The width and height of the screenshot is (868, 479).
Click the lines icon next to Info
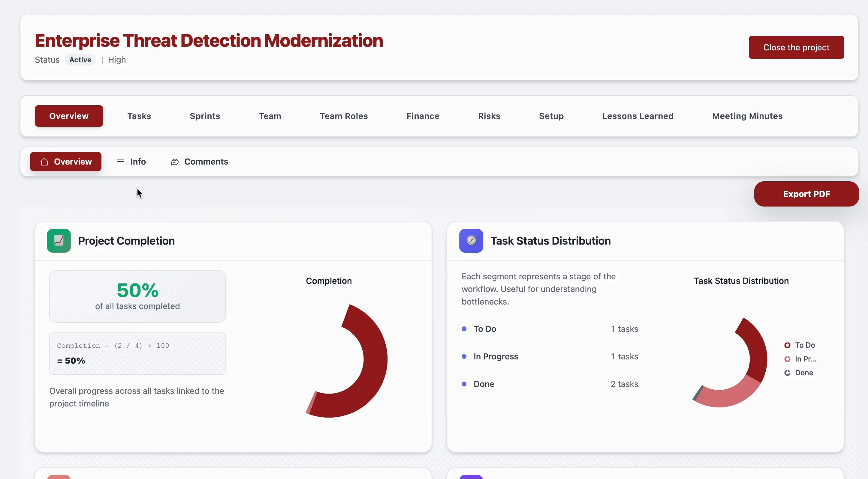pyautogui.click(x=120, y=162)
